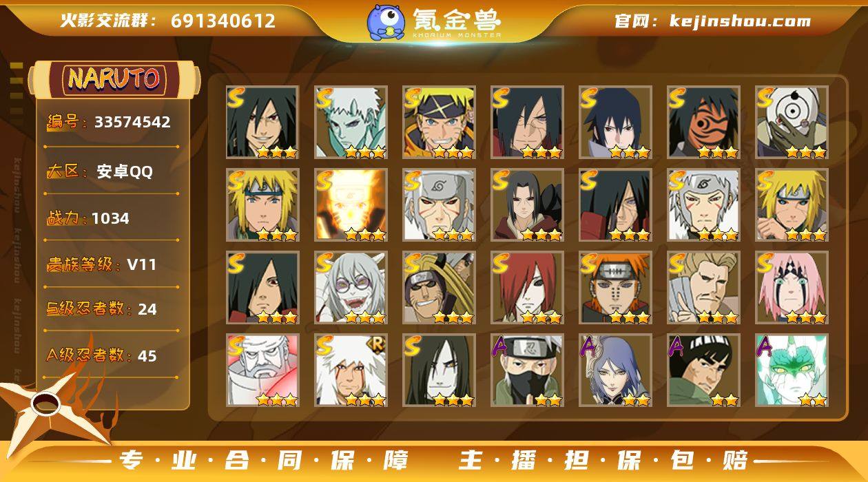Select the Might Guy A-rank portrait

click(703, 370)
